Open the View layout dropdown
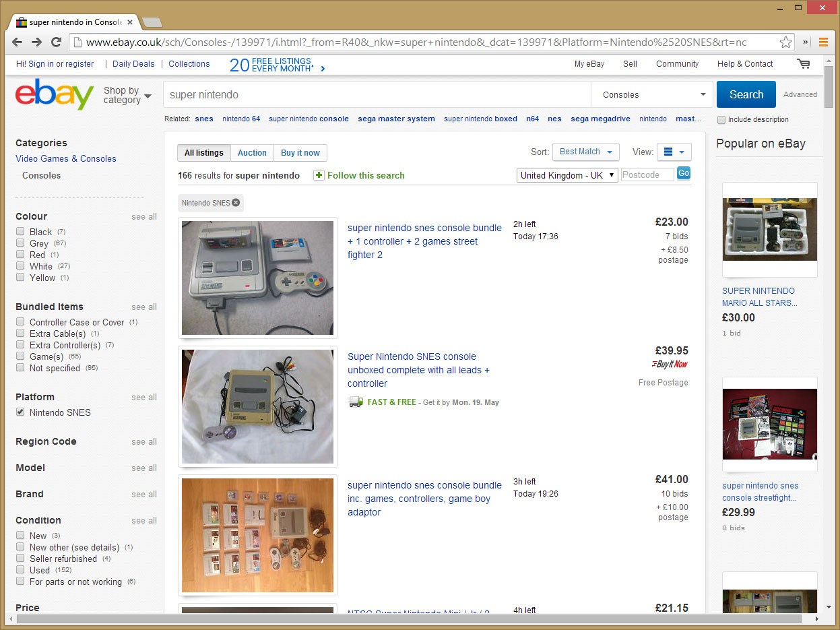This screenshot has width=840, height=630. (x=674, y=152)
